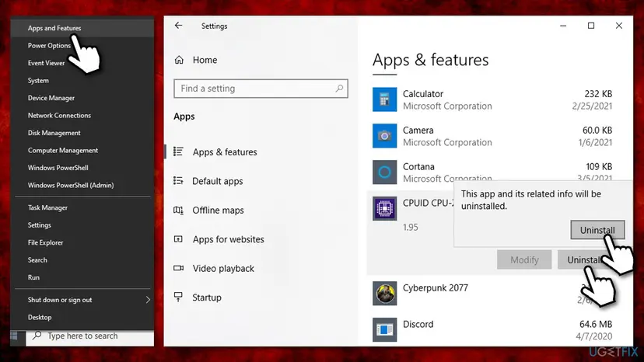Select the Camera app name text

pos(418,130)
